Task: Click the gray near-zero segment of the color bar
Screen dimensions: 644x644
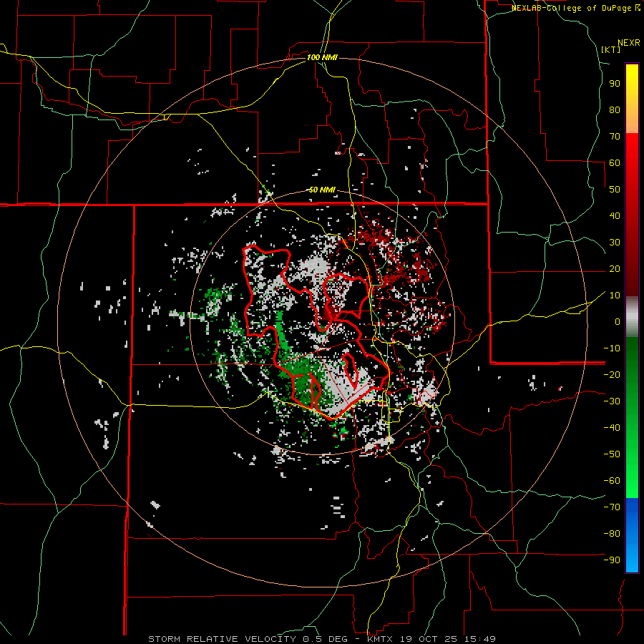Action: pos(632,317)
